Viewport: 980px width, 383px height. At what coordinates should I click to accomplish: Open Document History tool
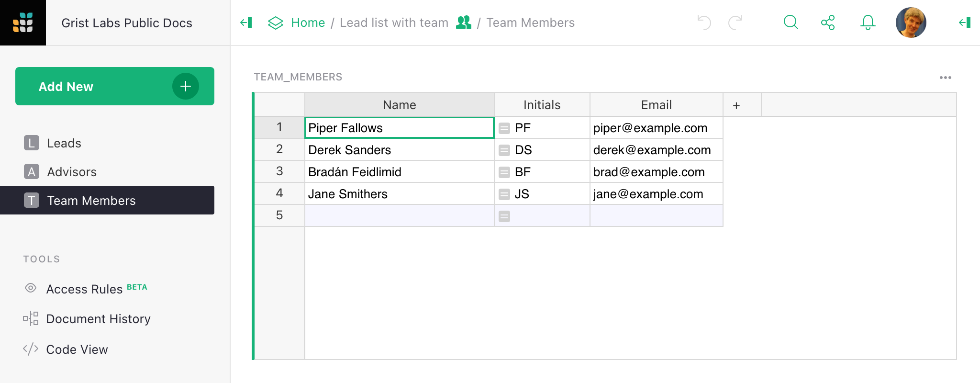point(98,318)
